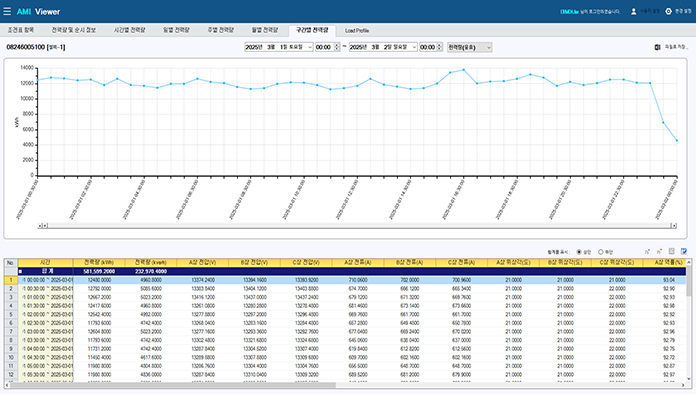Click the kWh column header
Image resolution: width=696 pixels, height=394 pixels.
click(99, 263)
